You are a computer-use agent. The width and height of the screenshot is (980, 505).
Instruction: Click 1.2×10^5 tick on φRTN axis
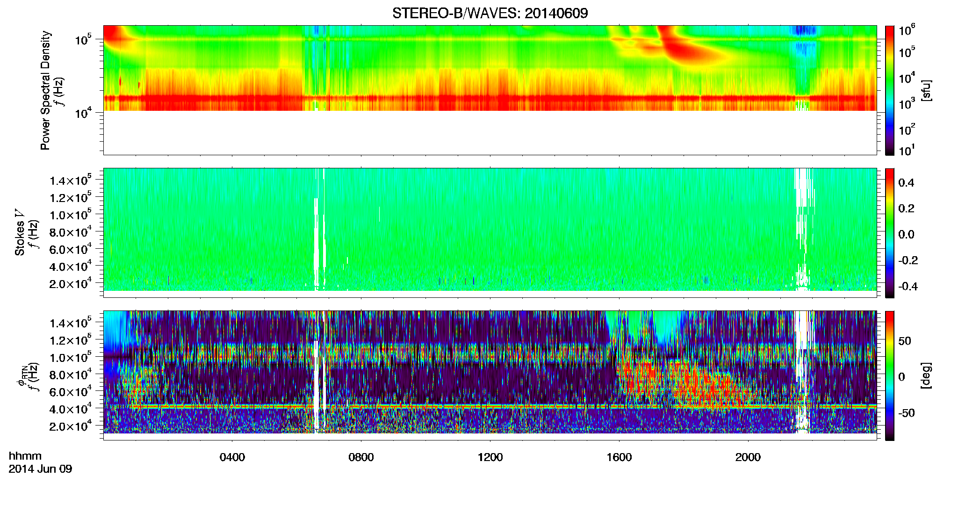coord(70,340)
